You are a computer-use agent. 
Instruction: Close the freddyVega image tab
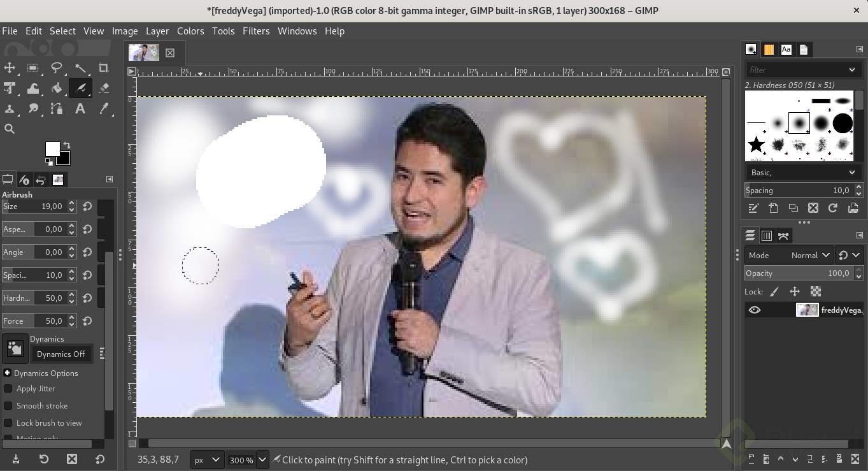point(170,53)
